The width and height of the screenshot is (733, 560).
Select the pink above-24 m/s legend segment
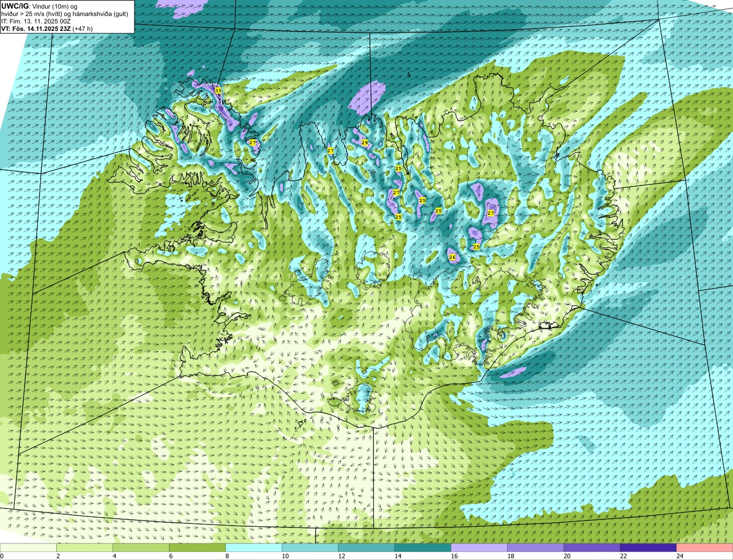[x=705, y=547]
